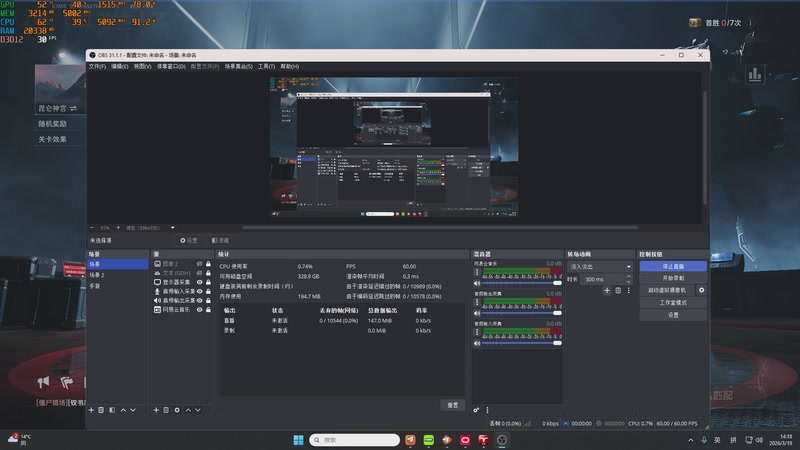Unlock the 图像 2 source lock icon

point(208,264)
